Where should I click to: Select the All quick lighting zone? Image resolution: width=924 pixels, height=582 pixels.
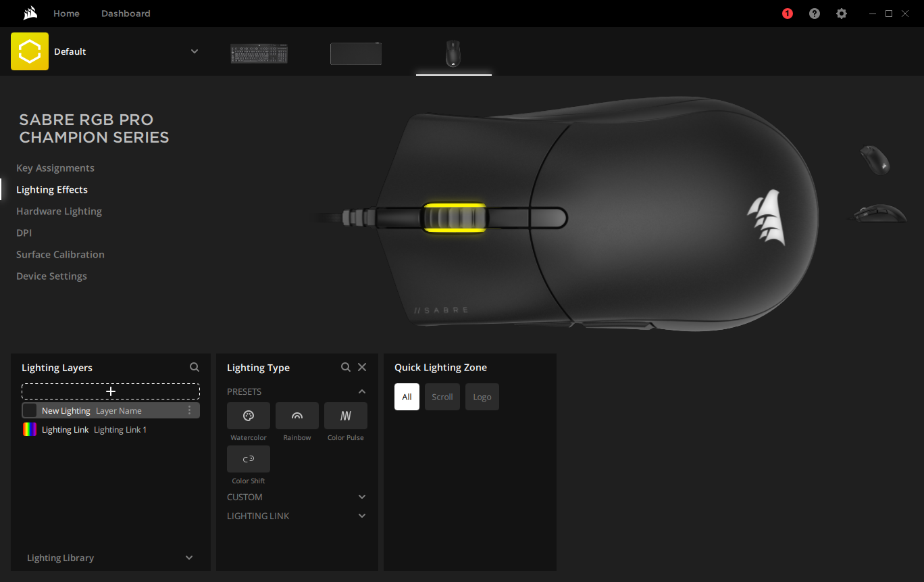point(407,397)
